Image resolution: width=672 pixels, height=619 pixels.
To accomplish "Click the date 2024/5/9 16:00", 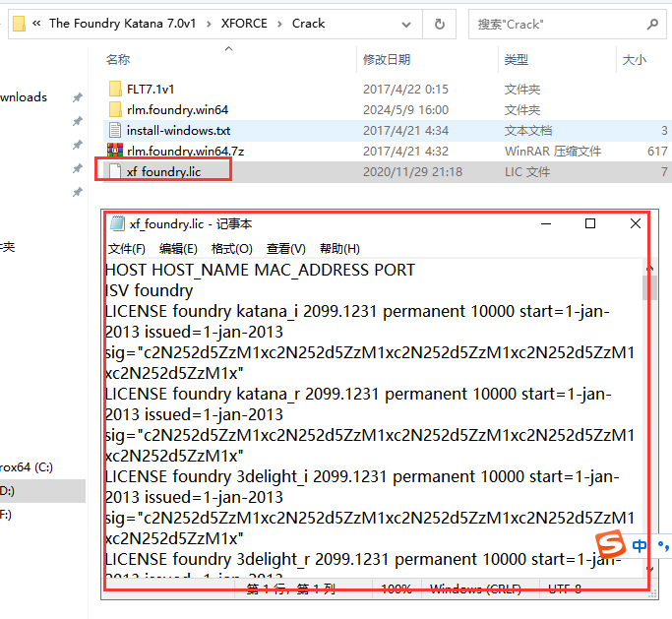I will [x=406, y=110].
